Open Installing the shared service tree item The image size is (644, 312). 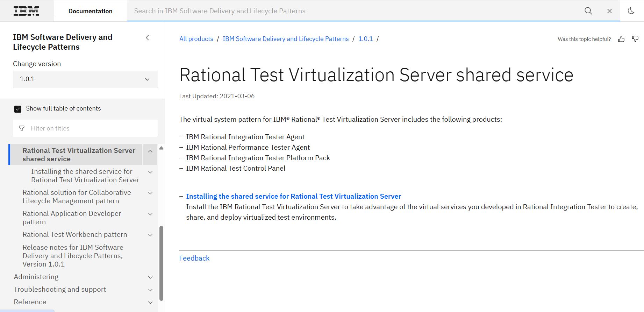pyautogui.click(x=85, y=176)
